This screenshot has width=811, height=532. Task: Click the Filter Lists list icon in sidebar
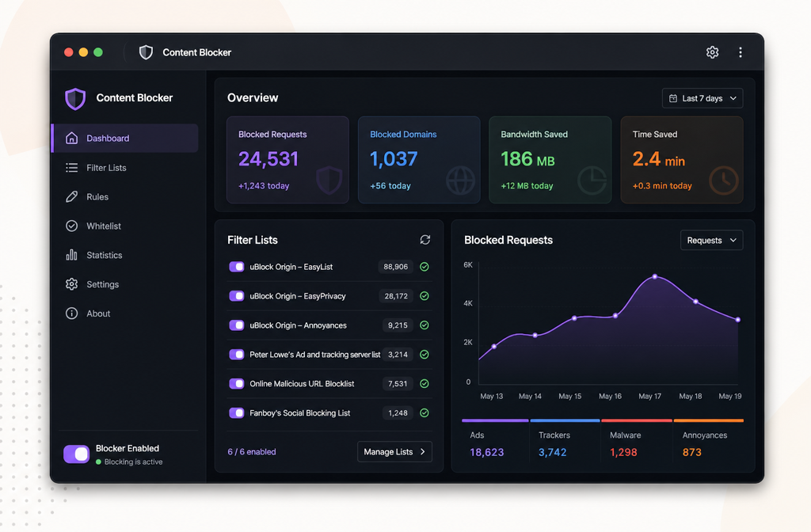tap(72, 168)
